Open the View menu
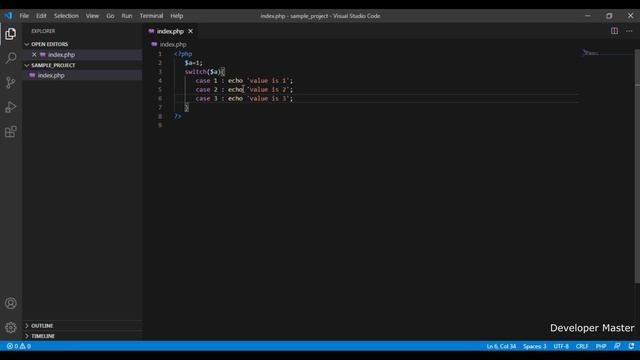This screenshot has width=640, height=360. (x=92, y=16)
